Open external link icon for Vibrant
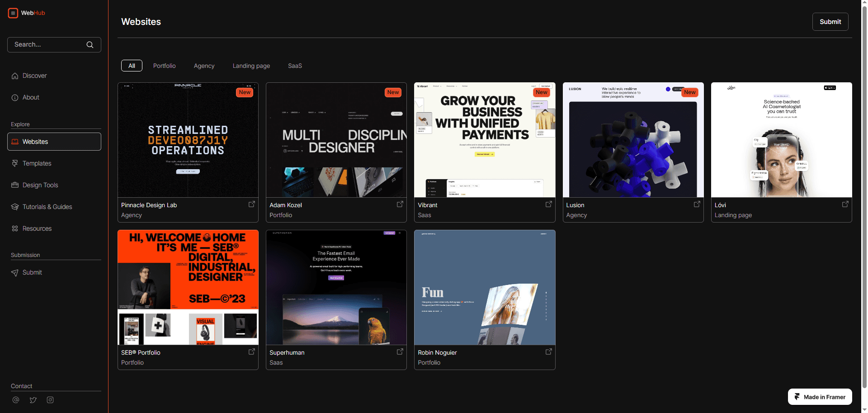 549,204
